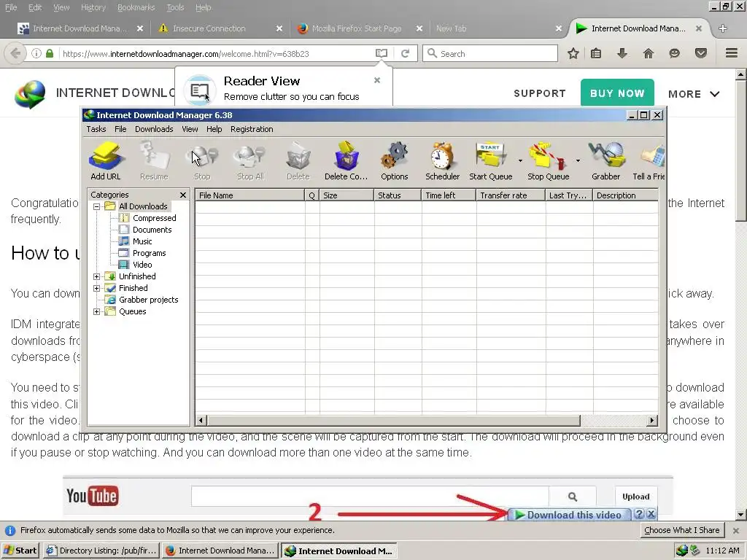Sort by File Name column header
This screenshot has height=560, width=747.
click(249, 195)
